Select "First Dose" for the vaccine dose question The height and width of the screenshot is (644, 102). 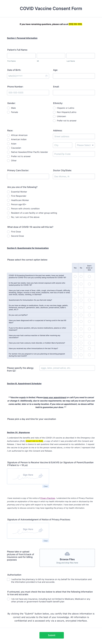[x=8, y=232]
